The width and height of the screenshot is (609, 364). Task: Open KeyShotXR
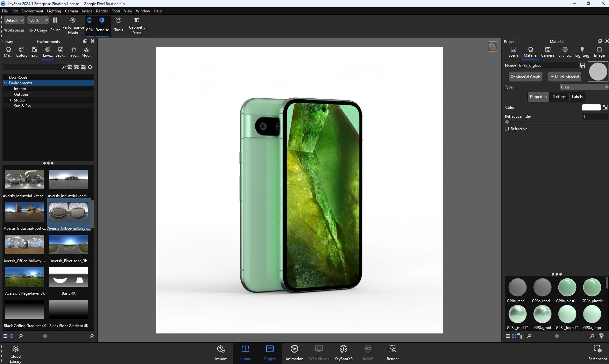click(x=343, y=353)
